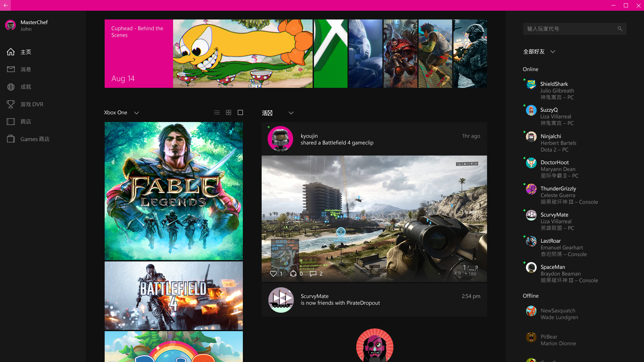Open the SuzzyQ friend name
This screenshot has width=644, height=362.
point(549,110)
